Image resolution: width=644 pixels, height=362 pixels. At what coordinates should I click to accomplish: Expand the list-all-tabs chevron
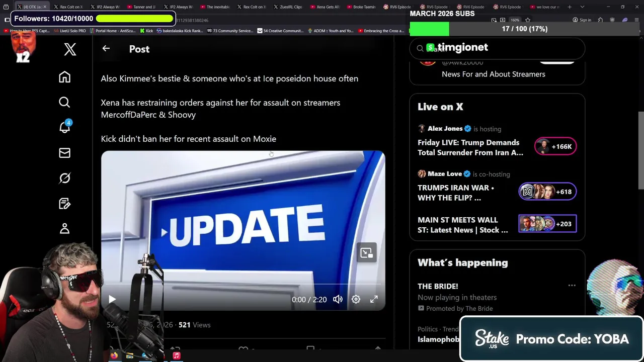point(582,7)
